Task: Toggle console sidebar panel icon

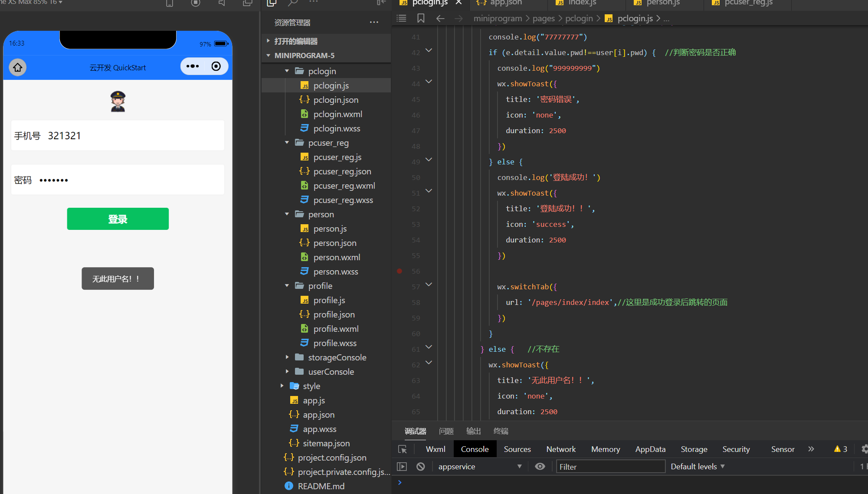Action: [x=402, y=467]
